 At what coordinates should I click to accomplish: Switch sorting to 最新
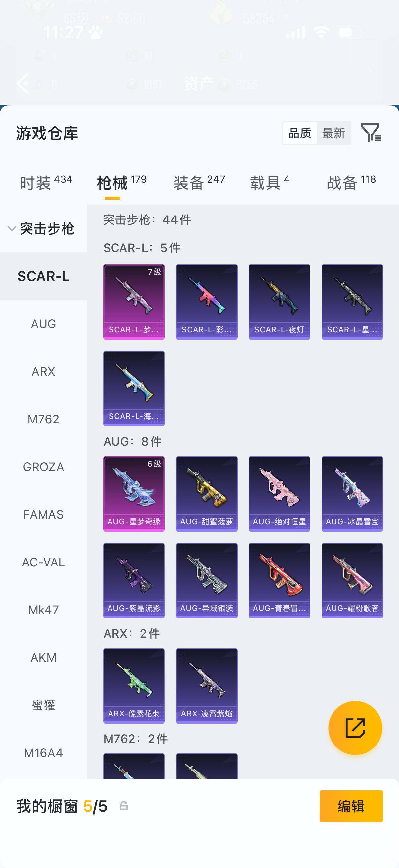(334, 133)
